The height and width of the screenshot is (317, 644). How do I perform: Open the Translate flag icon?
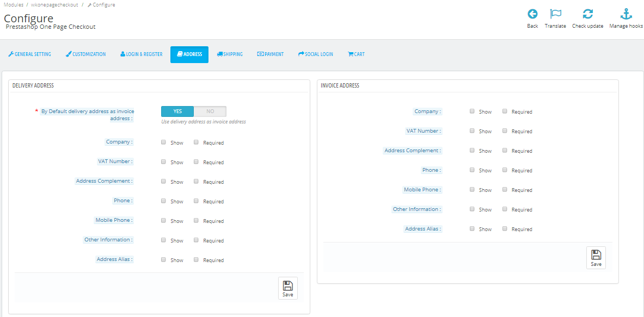(x=555, y=14)
